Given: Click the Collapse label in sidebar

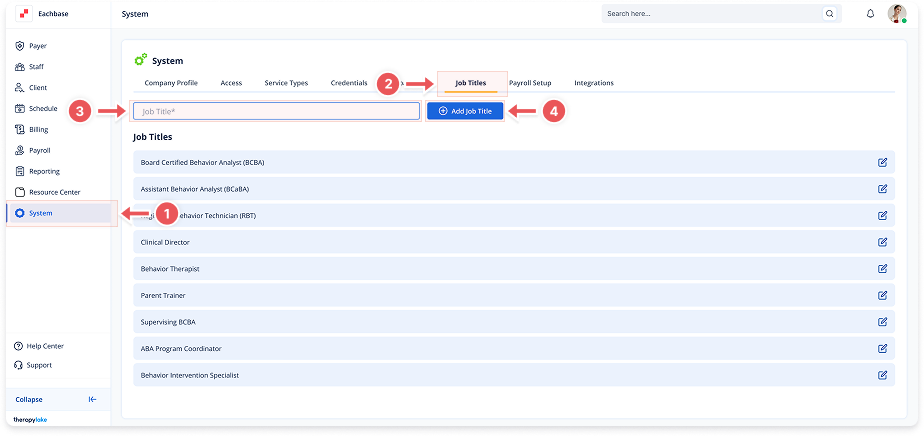Looking at the screenshot, I should coord(29,399).
